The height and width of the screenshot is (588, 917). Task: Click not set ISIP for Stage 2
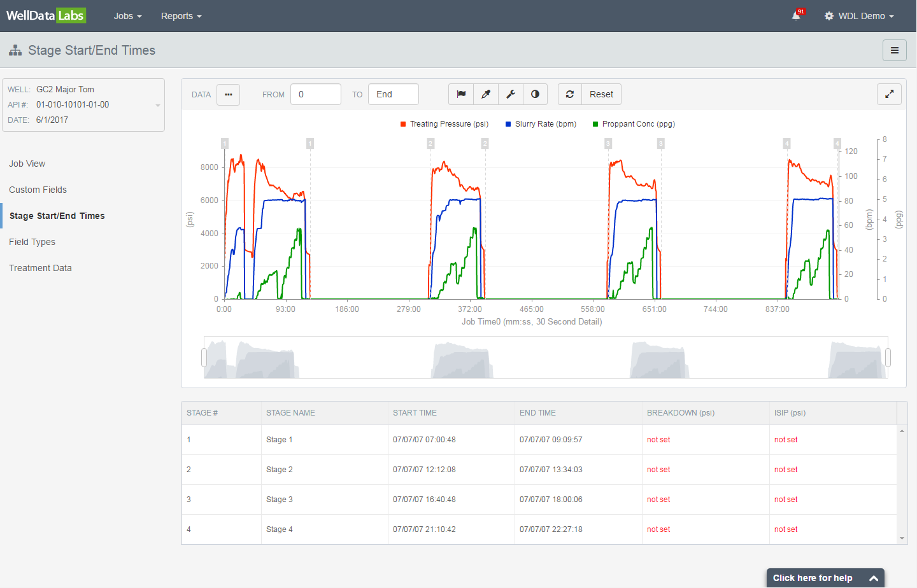click(x=786, y=470)
